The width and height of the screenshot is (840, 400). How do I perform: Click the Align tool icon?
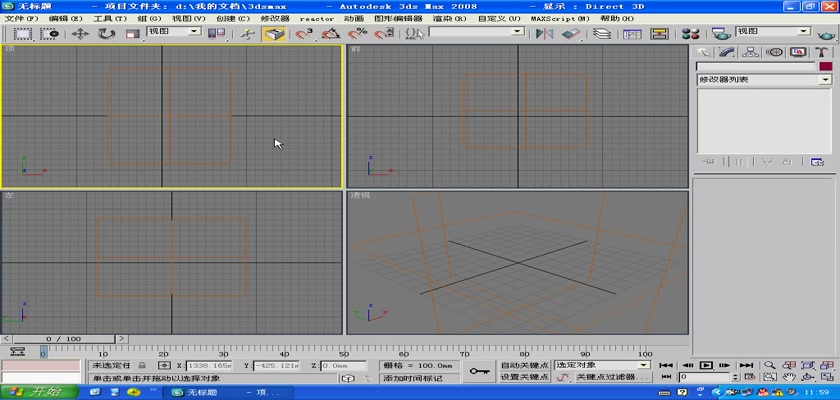[x=571, y=34]
